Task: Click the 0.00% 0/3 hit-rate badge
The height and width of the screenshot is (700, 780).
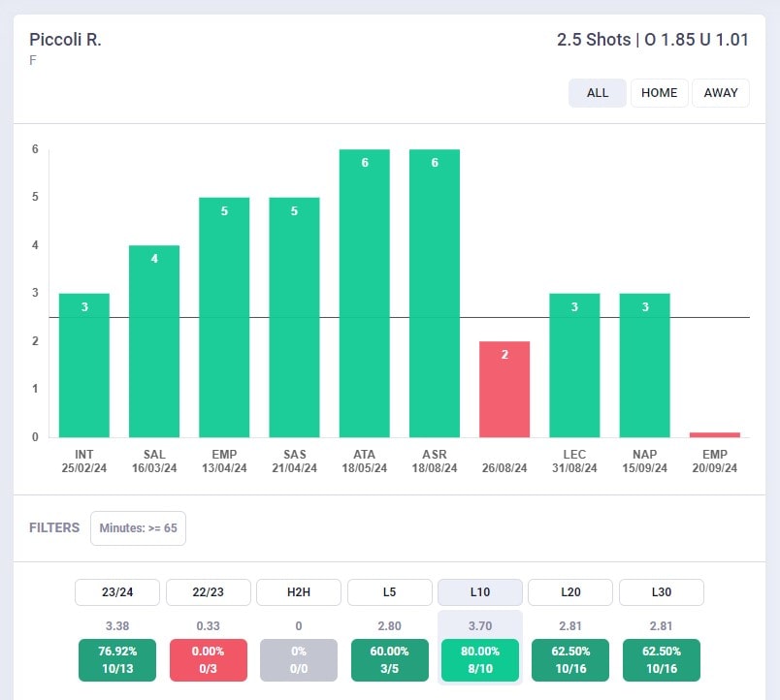Action: coord(208,659)
